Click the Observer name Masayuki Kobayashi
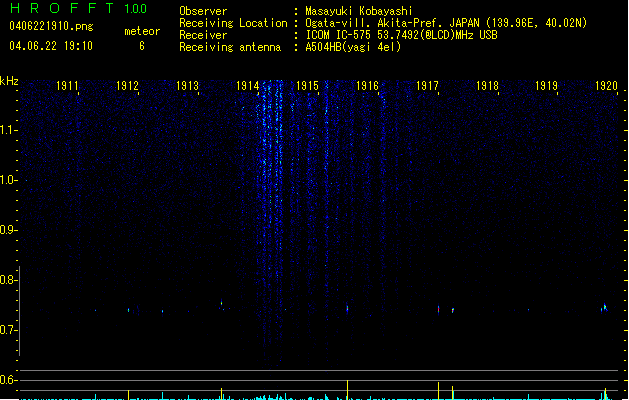The image size is (629, 400). pos(359,11)
